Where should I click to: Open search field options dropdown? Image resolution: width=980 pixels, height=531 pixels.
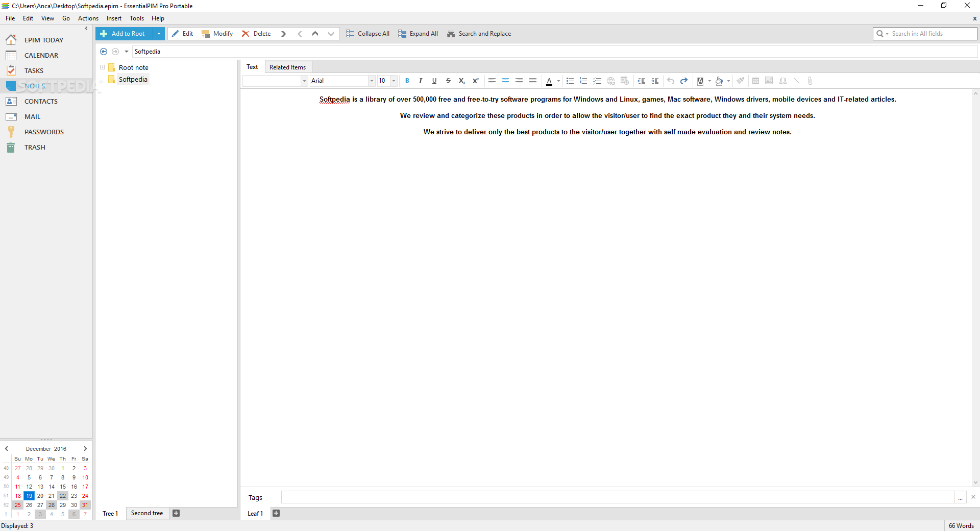click(887, 34)
